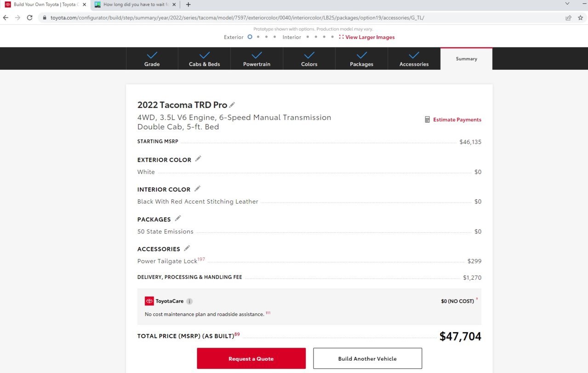This screenshot has height=373, width=588.
Task: Open footnote 89 on Total Price
Action: (x=237, y=334)
